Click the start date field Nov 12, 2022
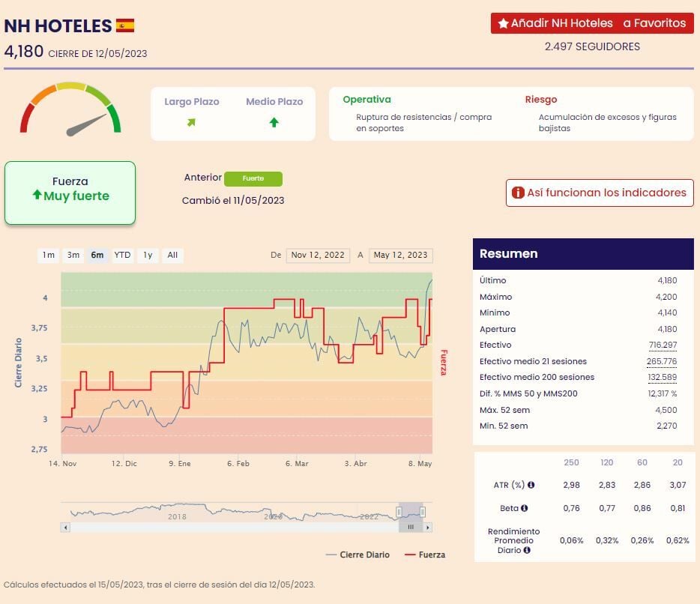The height and width of the screenshot is (604, 700). (318, 255)
